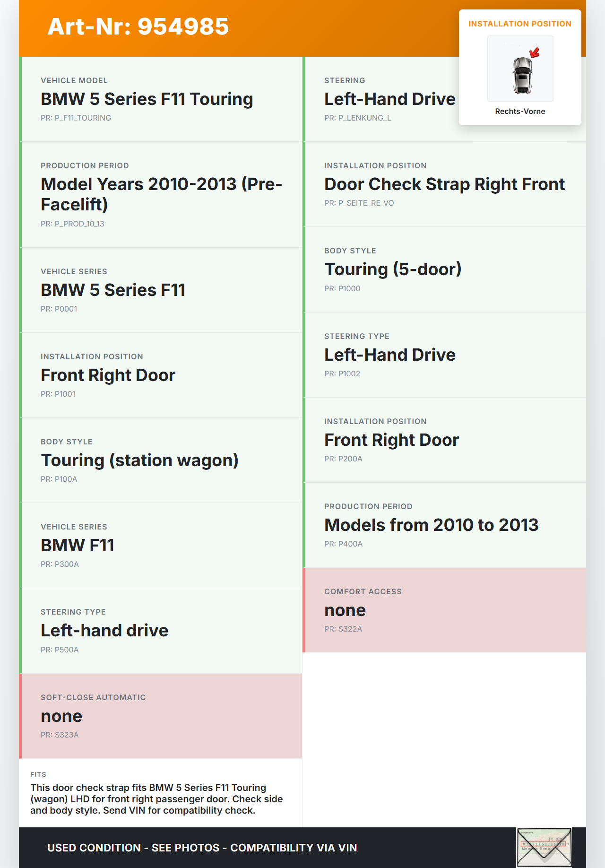
Task: Click the PR: P200A installation code
Action: point(344,459)
